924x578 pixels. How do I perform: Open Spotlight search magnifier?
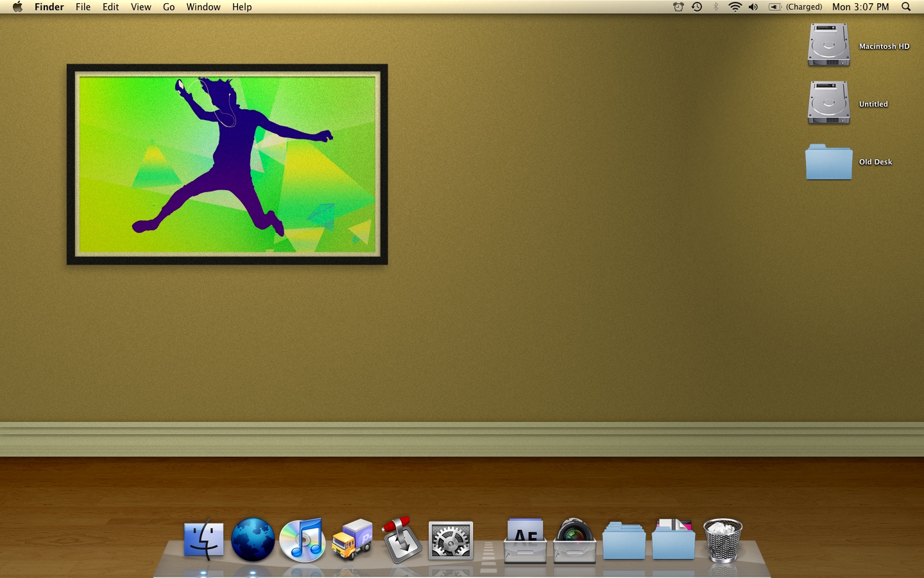[906, 7]
